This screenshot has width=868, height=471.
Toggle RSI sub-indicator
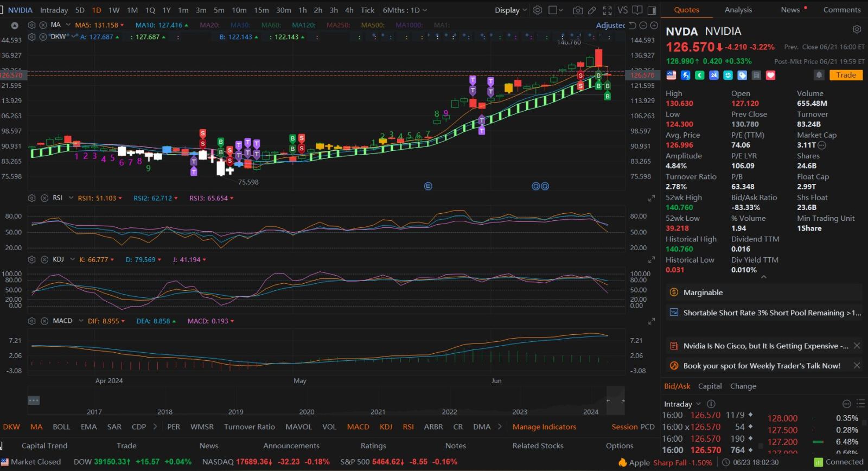click(x=408, y=427)
